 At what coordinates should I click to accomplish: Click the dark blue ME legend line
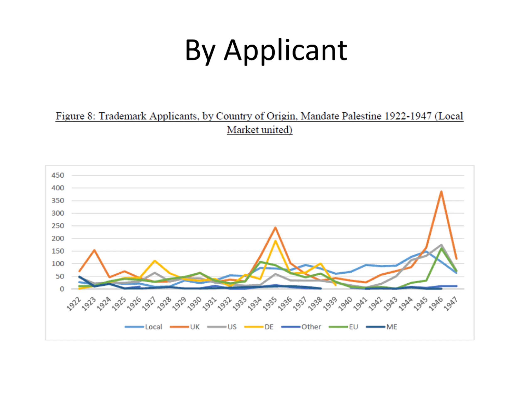(376, 327)
